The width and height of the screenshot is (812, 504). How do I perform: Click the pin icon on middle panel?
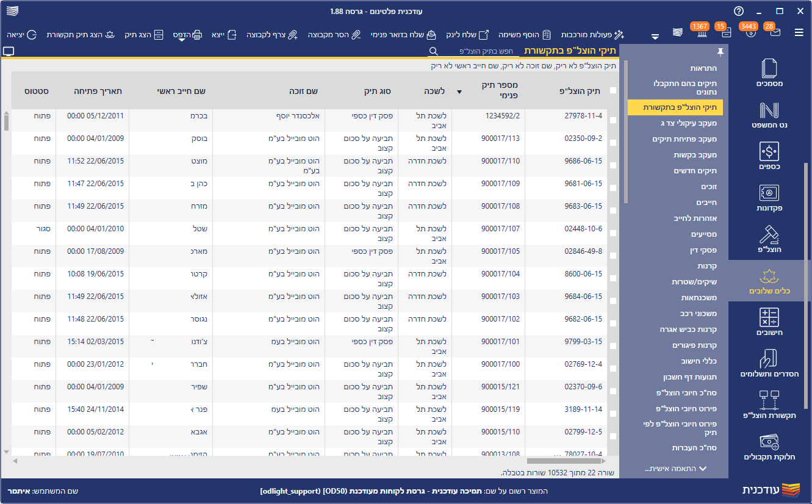720,51
